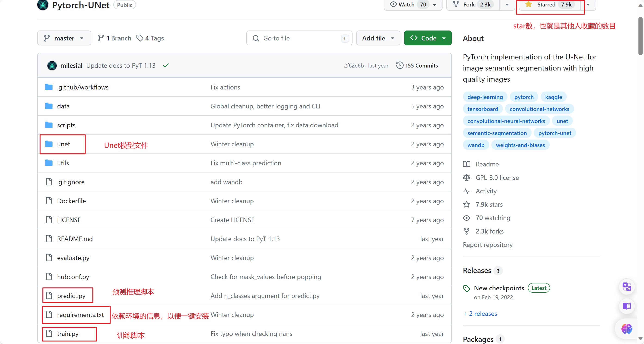Open 'Fix multi-class prediction' commit message
The image size is (644, 344).
[x=246, y=163]
